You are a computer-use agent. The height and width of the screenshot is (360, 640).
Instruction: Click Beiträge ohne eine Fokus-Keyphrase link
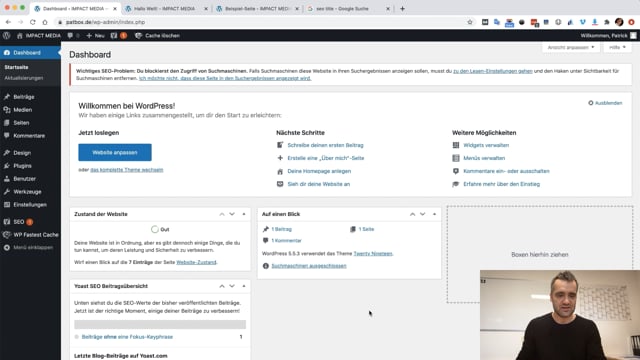127,337
